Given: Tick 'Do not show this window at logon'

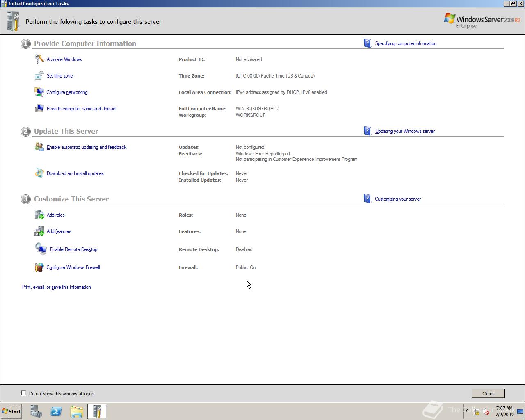Looking at the screenshot, I should coord(23,393).
